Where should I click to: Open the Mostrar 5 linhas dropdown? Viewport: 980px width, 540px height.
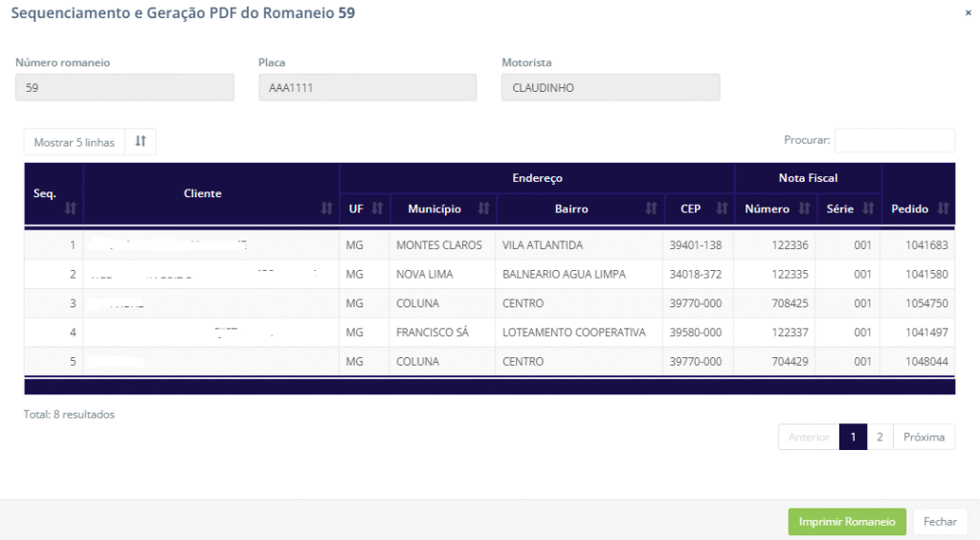point(75,143)
